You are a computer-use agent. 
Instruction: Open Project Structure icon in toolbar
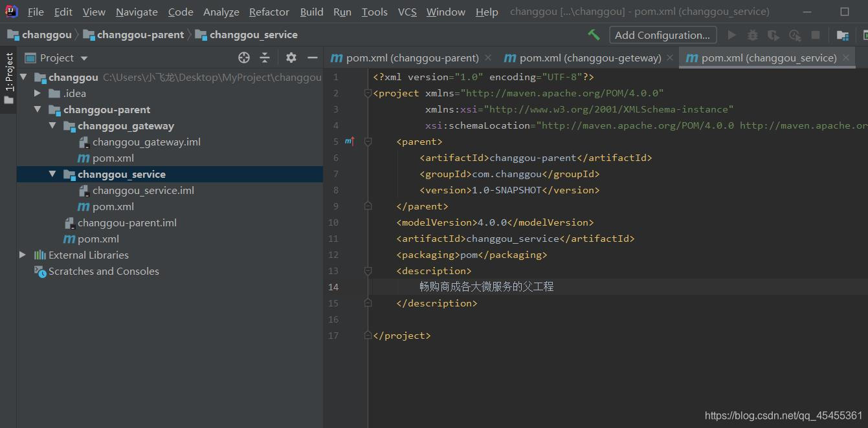(843, 35)
